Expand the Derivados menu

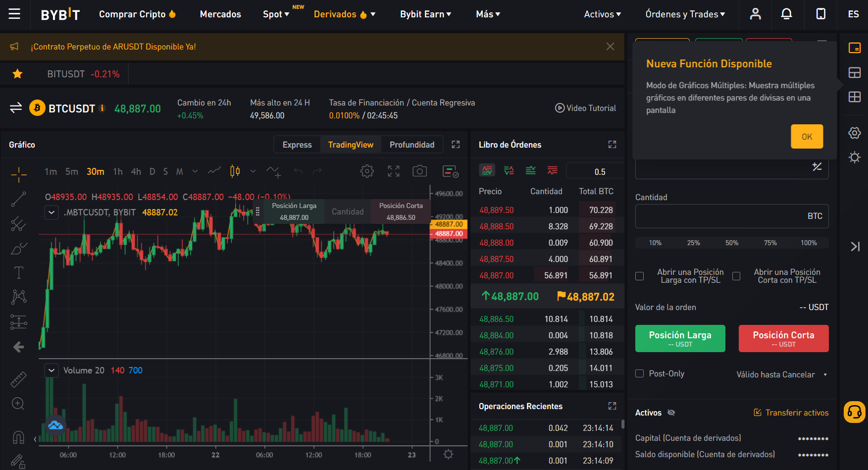[345, 14]
